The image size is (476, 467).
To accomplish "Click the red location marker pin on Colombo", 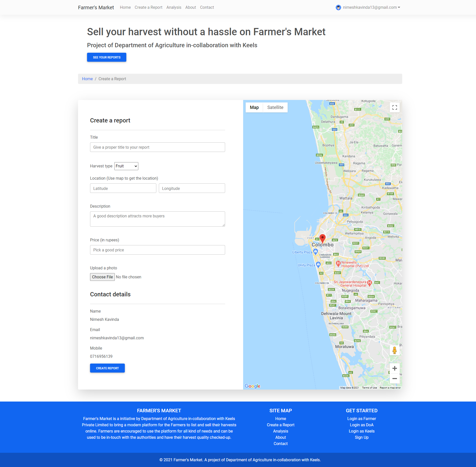I will pyautogui.click(x=323, y=239).
